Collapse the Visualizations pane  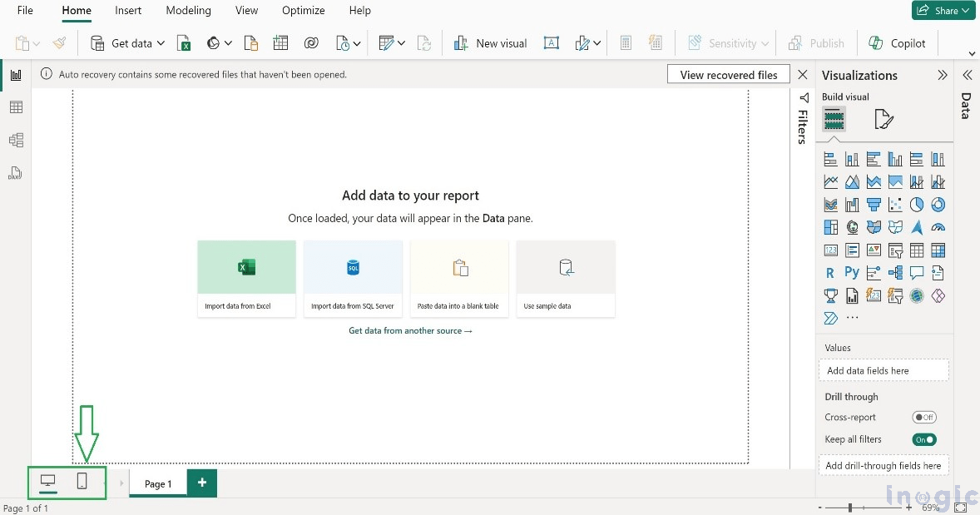(x=943, y=75)
